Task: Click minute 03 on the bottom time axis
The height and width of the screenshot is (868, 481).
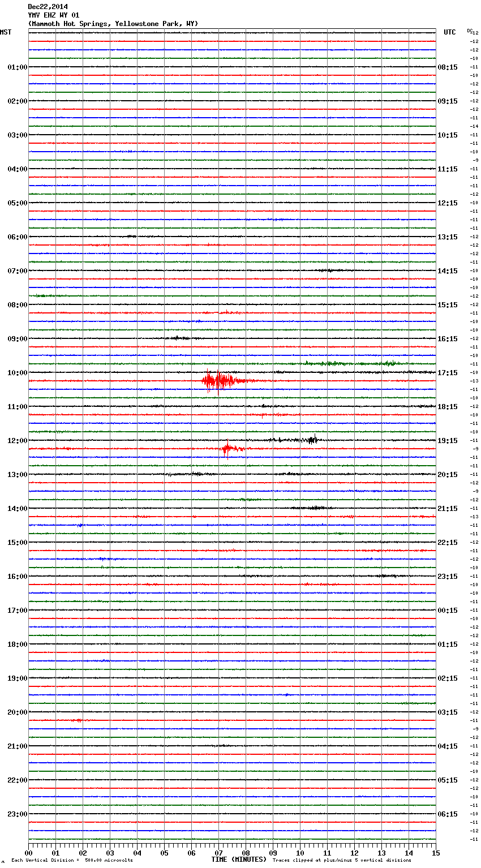Action: (110, 853)
